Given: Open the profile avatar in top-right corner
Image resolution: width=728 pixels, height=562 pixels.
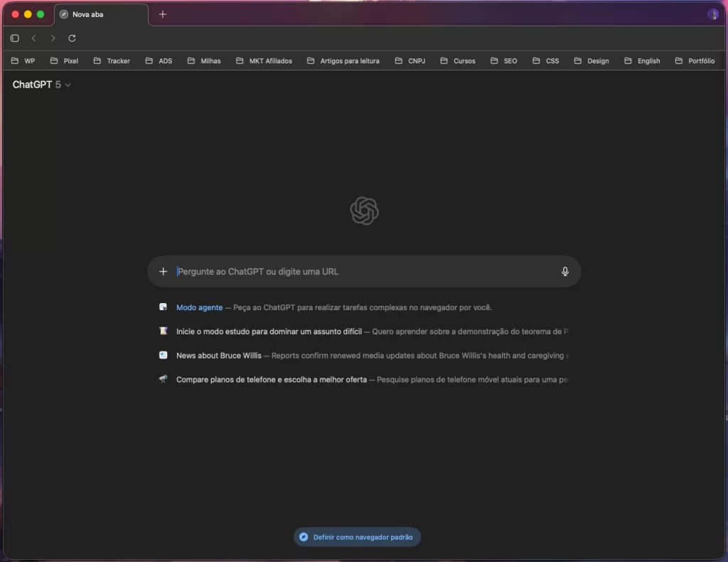Looking at the screenshot, I should (x=712, y=14).
